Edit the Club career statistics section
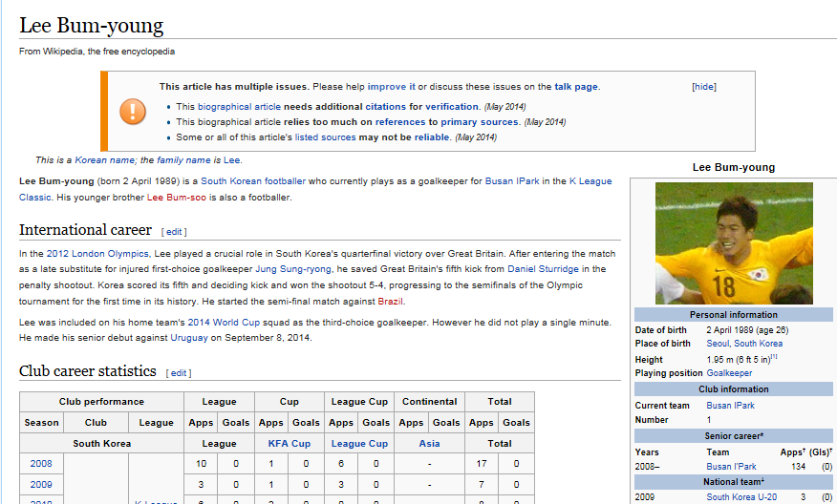The width and height of the screenshot is (837, 504). coord(178,373)
